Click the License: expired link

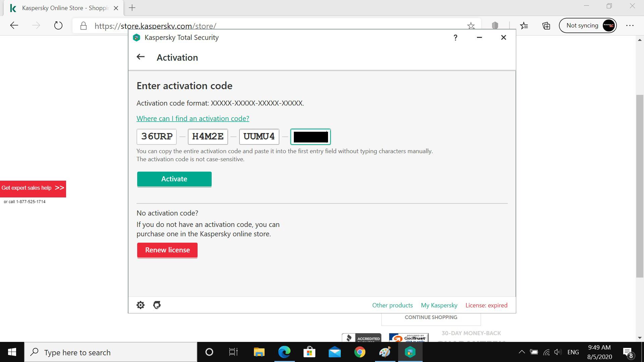click(x=486, y=305)
